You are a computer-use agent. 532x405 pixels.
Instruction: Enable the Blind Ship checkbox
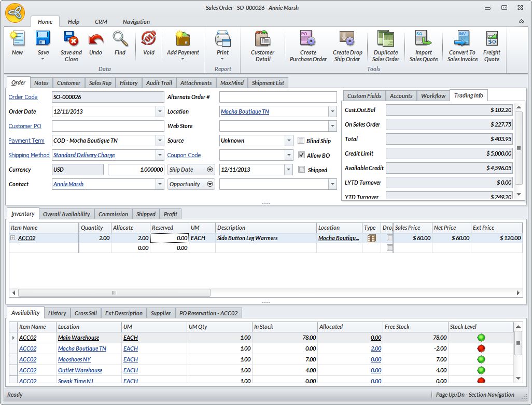pos(302,141)
